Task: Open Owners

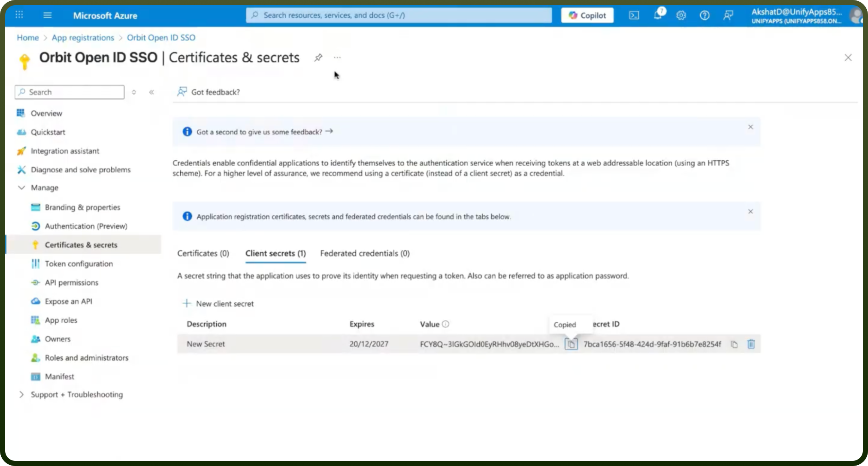Action: 57,339
